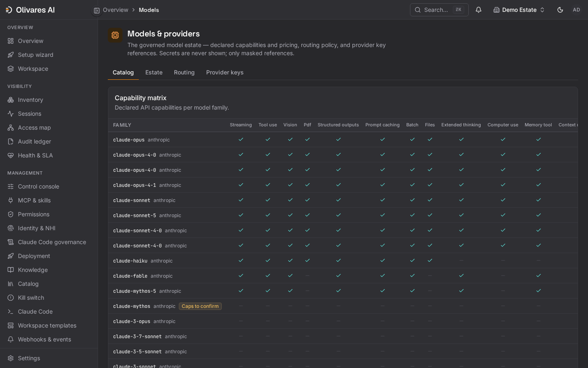Open Claude Code via its terminal icon
Viewport: 588px width, 368px height.
click(11, 312)
